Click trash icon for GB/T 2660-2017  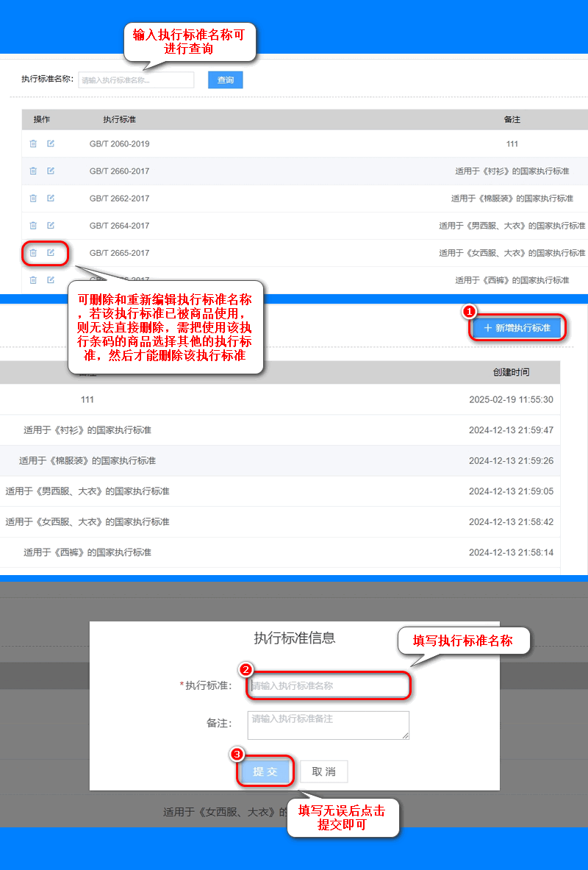pyautogui.click(x=33, y=171)
